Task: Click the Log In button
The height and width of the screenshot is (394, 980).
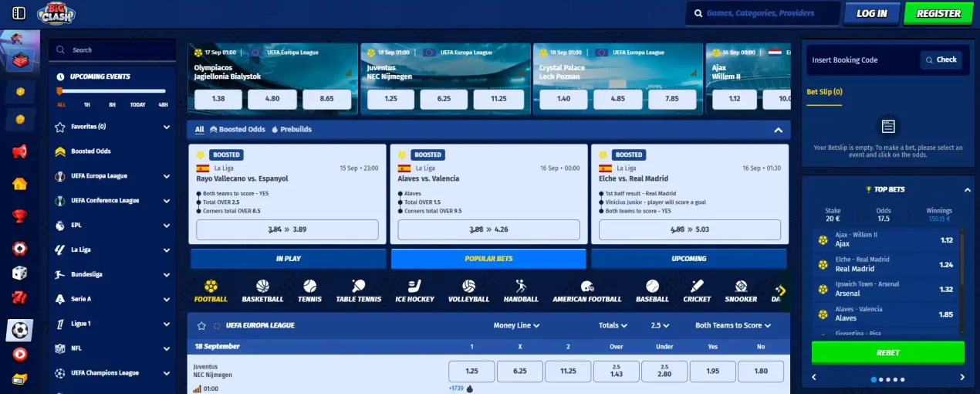Action: coord(871,13)
